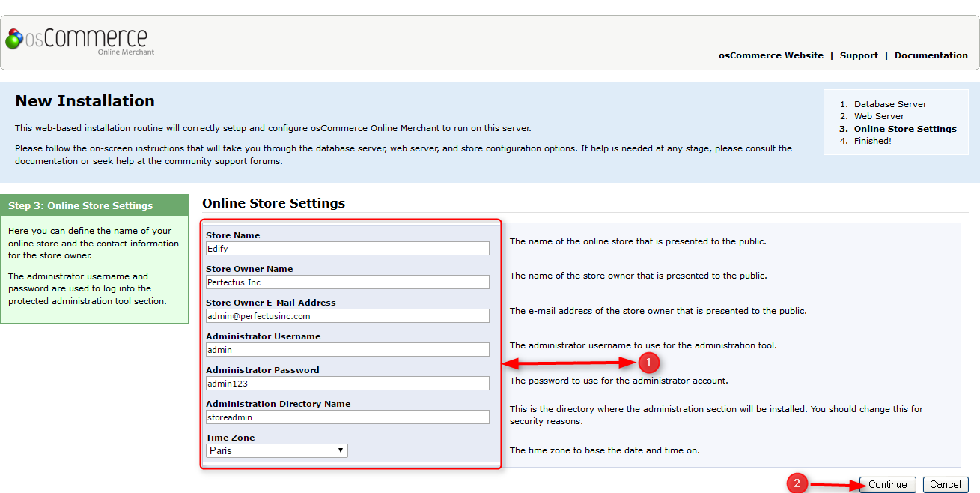Focus the Administrator Password field
The width and height of the screenshot is (980, 493).
click(347, 383)
